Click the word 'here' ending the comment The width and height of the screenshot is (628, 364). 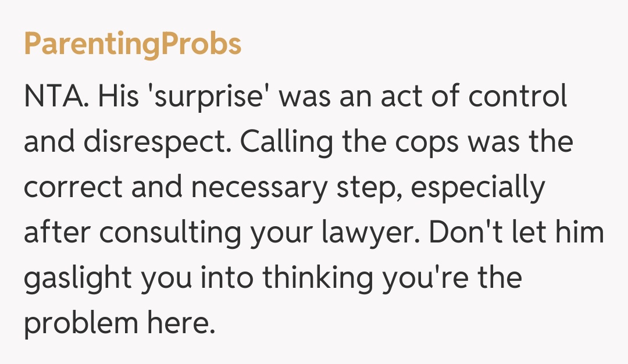click(184, 323)
